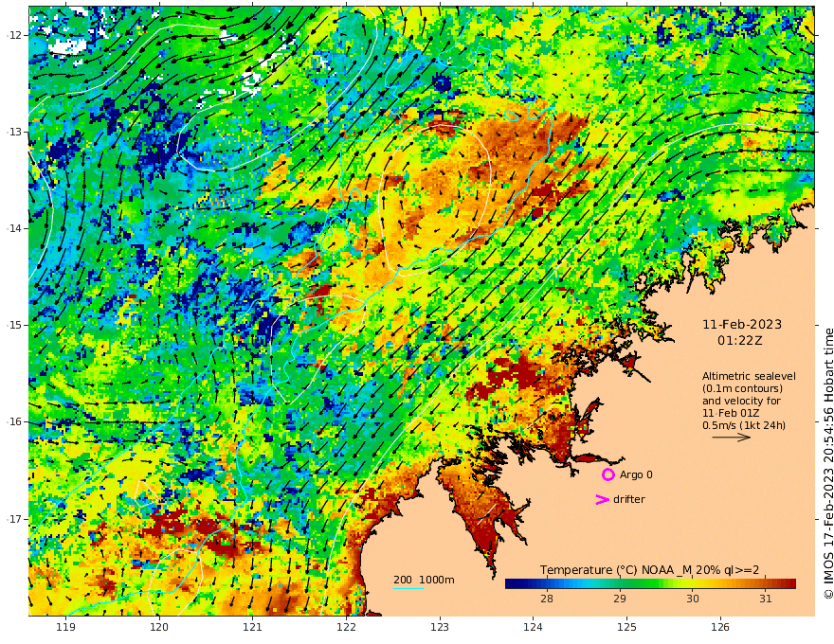Click the cyan 200m isobath legend line
This screenshot has height=644, width=834.
408,589
